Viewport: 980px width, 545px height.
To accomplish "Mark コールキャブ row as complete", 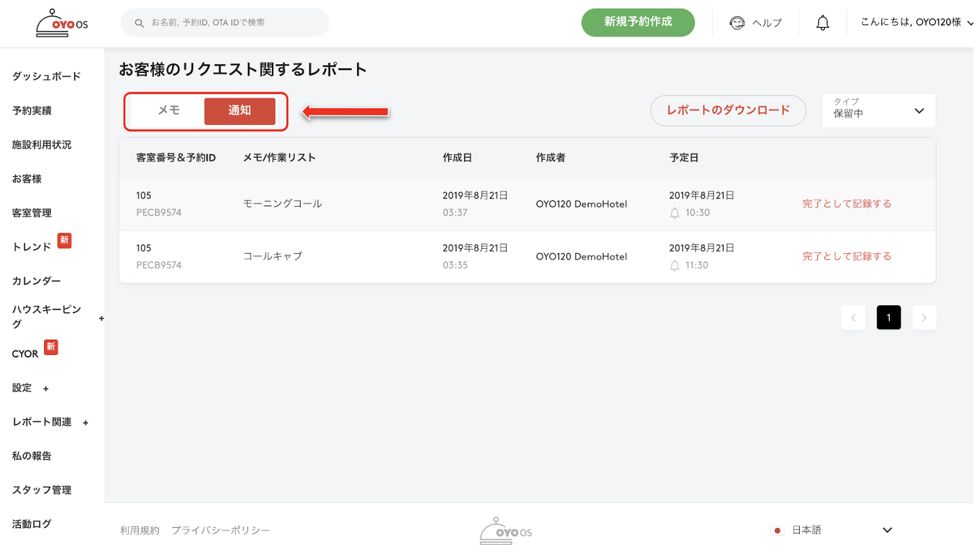I will click(x=846, y=257).
